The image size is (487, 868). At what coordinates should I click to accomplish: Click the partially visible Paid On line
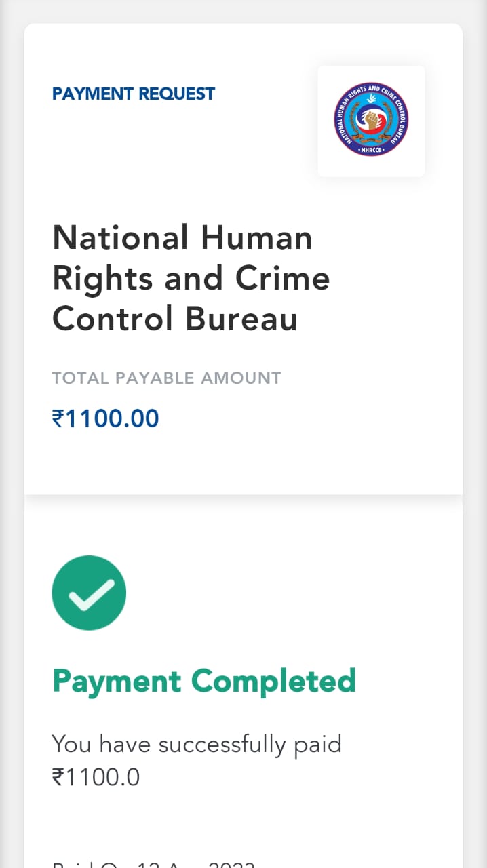(153, 864)
